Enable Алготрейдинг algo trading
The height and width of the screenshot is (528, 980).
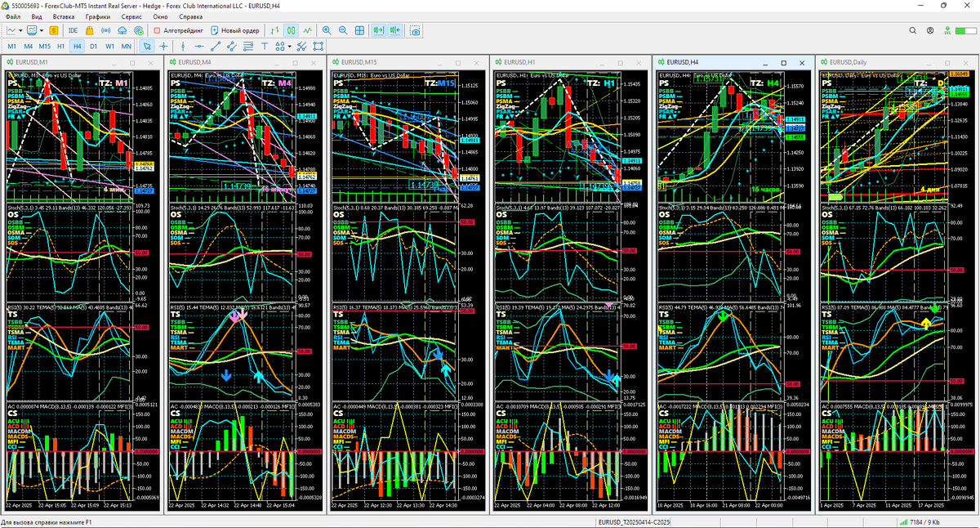(x=178, y=30)
